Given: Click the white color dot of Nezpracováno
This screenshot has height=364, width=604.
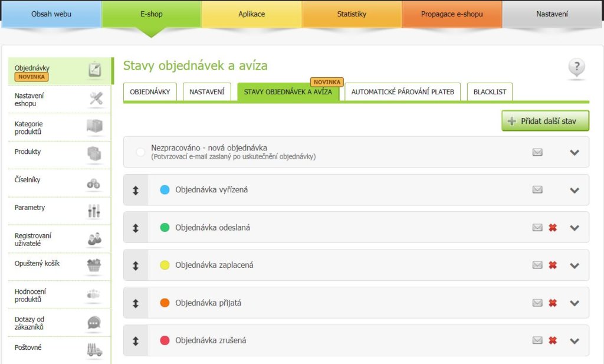Looking at the screenshot, I should click(x=140, y=152).
